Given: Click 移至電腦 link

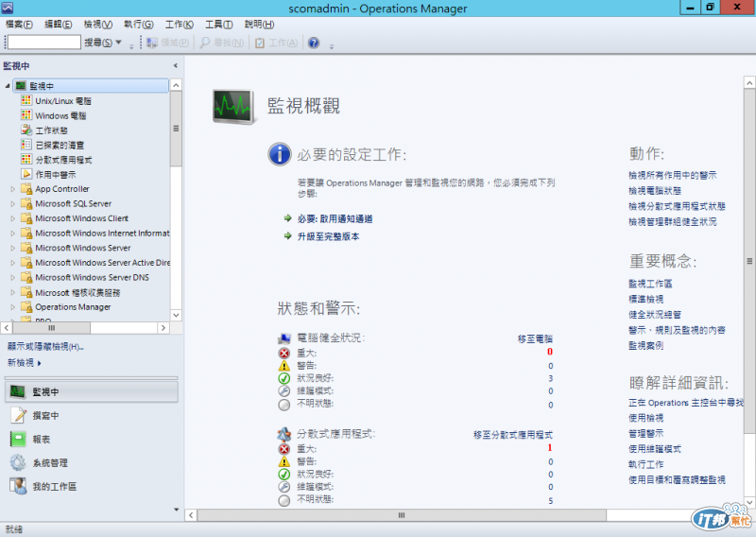Looking at the screenshot, I should click(535, 338).
